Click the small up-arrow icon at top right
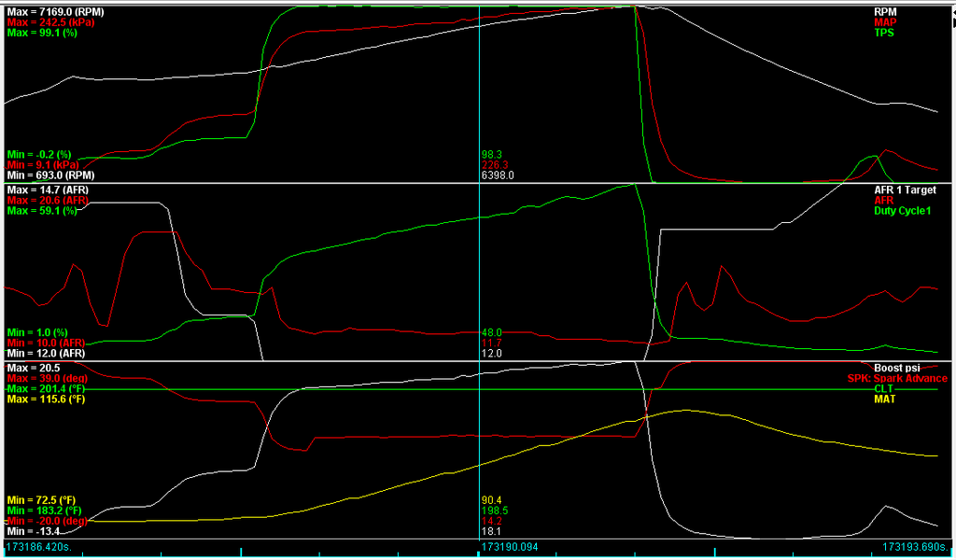The width and height of the screenshot is (956, 560). (x=953, y=12)
